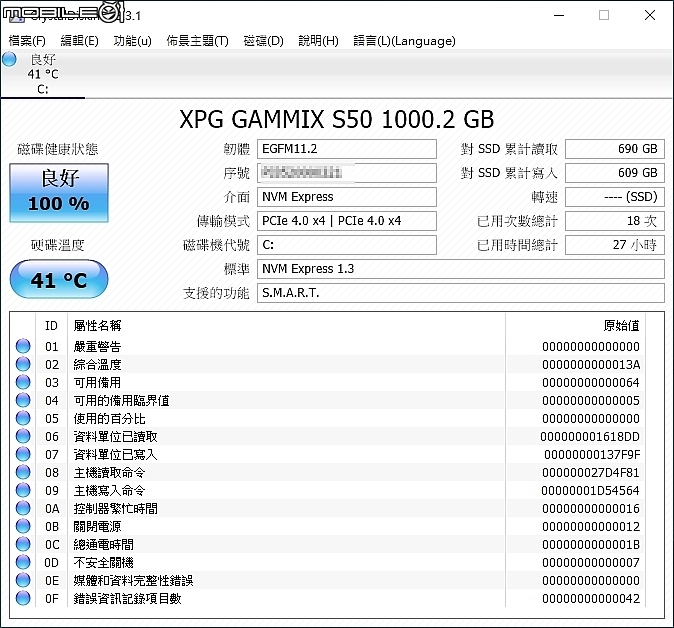Click the status icon for 09 主機寫入命令
This screenshot has height=628, width=674.
(23, 490)
